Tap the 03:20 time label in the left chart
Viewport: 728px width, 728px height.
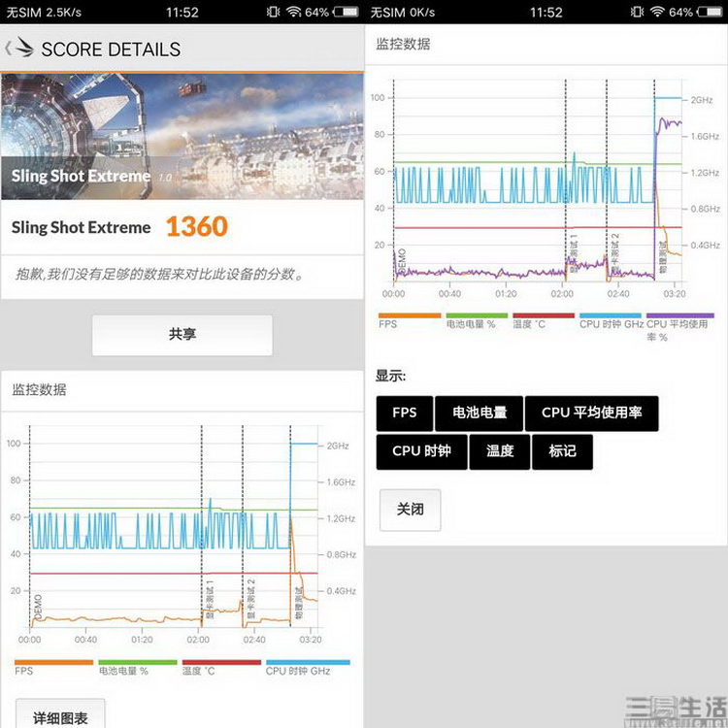click(311, 640)
